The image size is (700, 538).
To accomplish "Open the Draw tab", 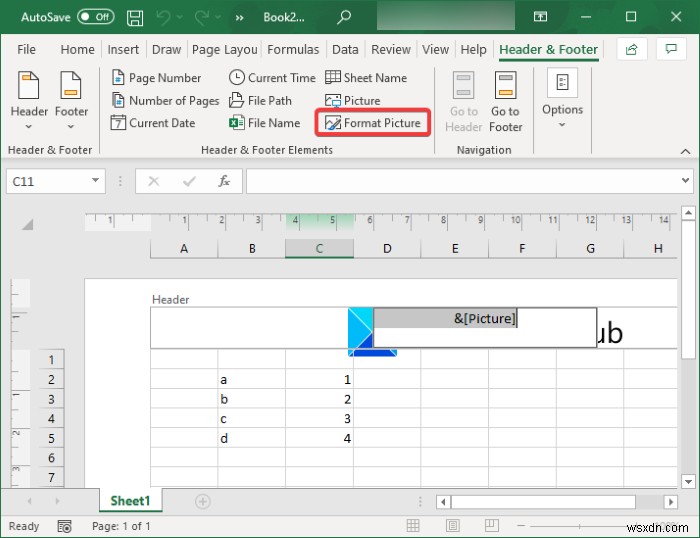I will [x=166, y=50].
